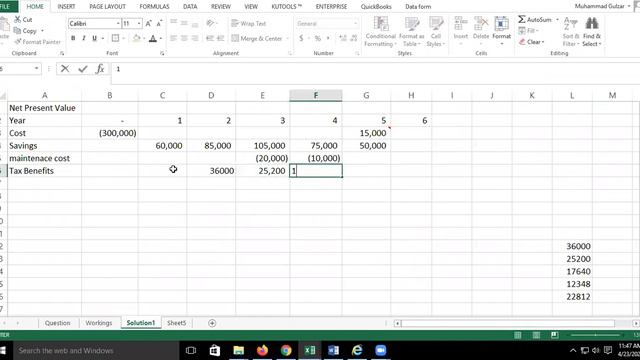640x360 pixels.
Task: Expand the Merge & Center dropdown arrow
Action: (287, 38)
